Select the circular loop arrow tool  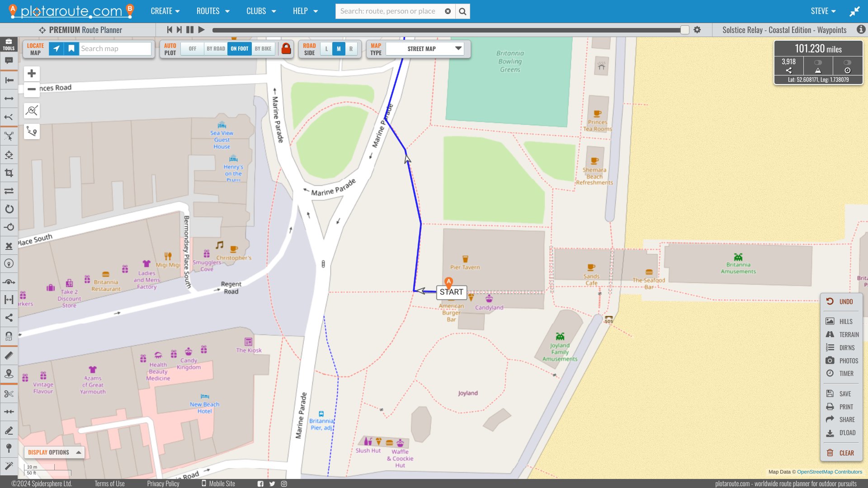[9, 209]
